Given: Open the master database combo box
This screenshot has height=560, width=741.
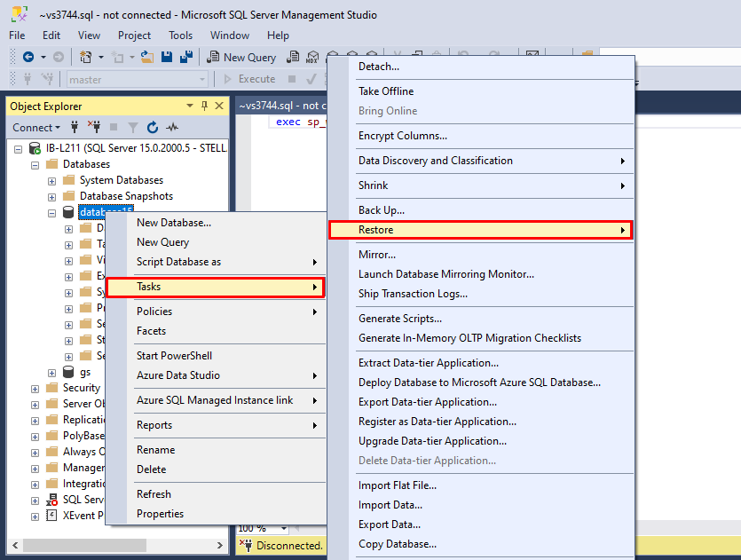Looking at the screenshot, I should coord(138,79).
